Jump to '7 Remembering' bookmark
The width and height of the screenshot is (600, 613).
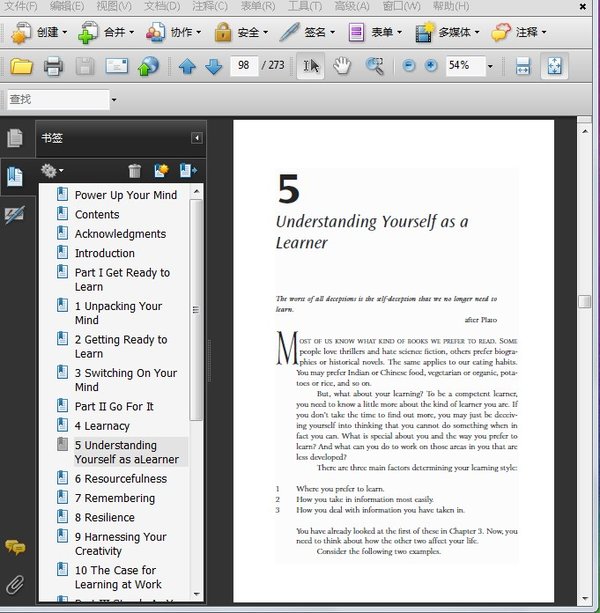click(114, 498)
